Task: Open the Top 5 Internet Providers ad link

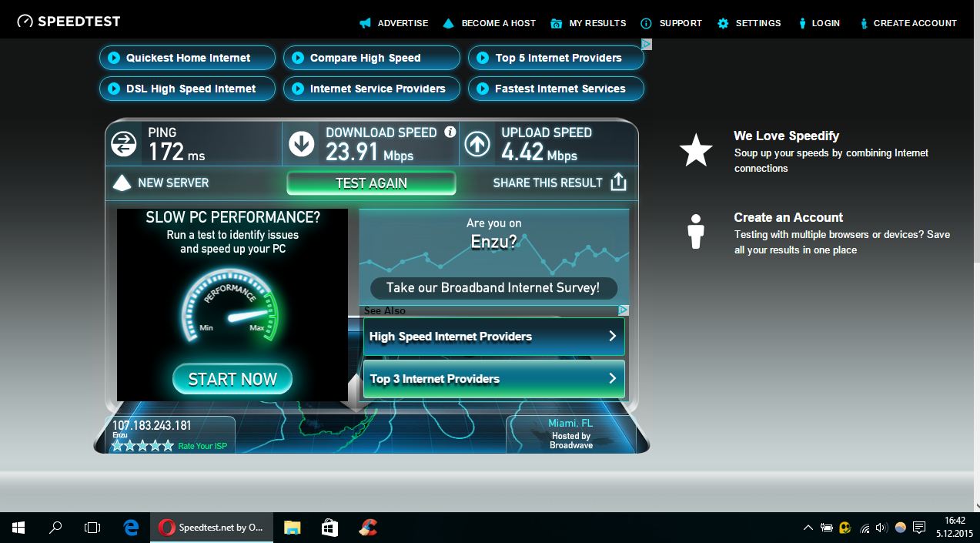Action: pyautogui.click(x=556, y=58)
